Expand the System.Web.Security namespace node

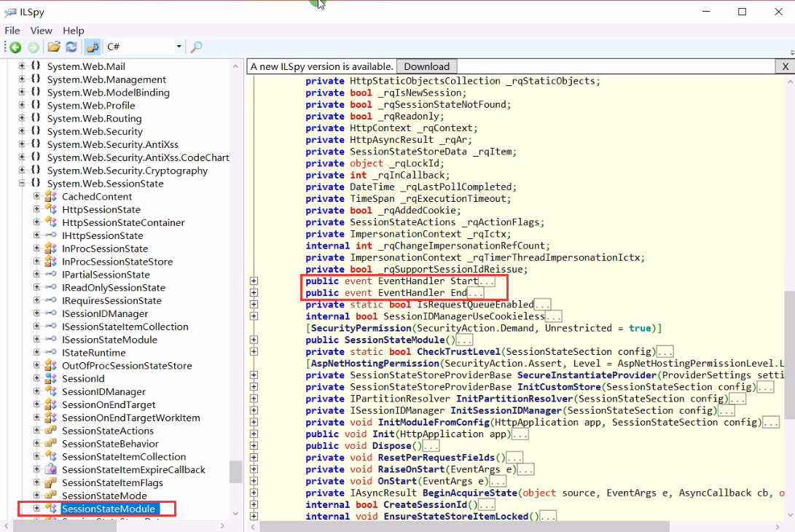[x=22, y=131]
